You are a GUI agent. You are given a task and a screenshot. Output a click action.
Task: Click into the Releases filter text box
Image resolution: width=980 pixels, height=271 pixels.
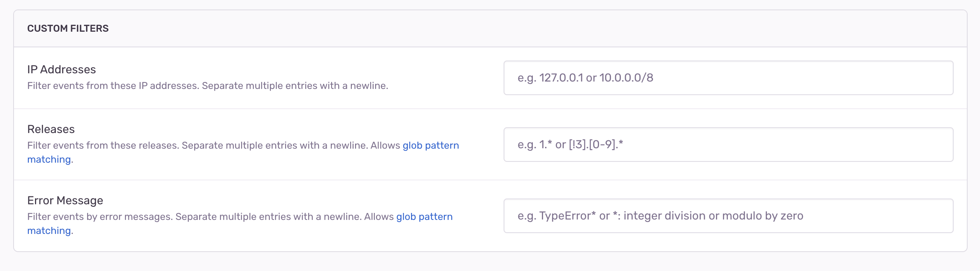[728, 145]
